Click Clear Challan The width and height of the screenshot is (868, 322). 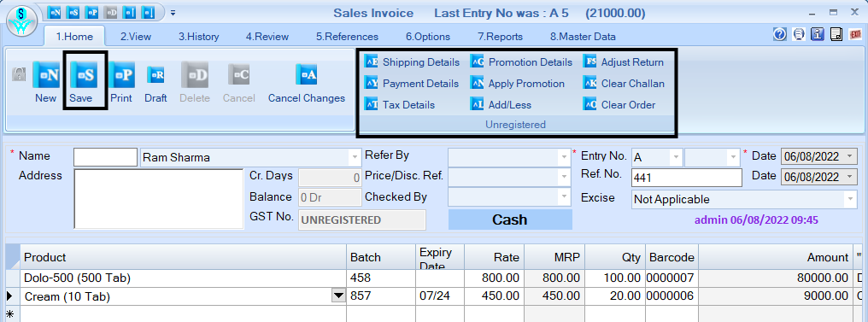[624, 84]
